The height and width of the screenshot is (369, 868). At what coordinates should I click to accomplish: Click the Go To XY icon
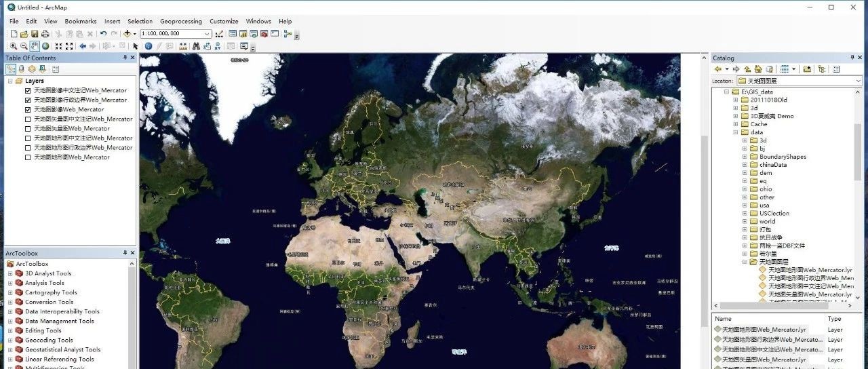[x=218, y=46]
